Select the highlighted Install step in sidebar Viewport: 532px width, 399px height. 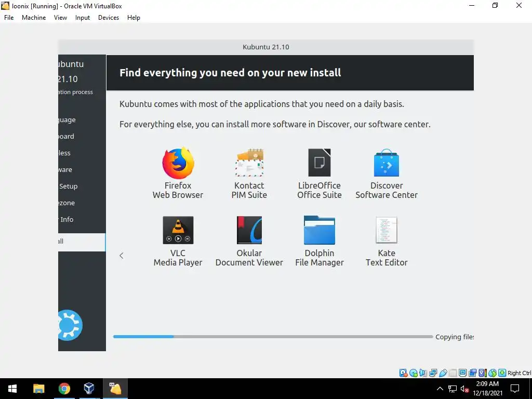[82, 242]
